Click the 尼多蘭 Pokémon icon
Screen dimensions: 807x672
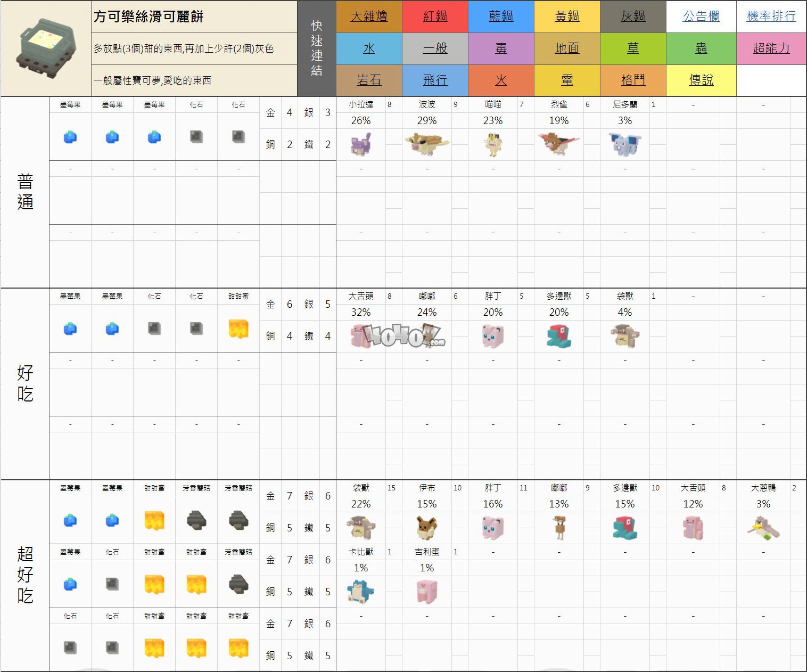click(625, 144)
